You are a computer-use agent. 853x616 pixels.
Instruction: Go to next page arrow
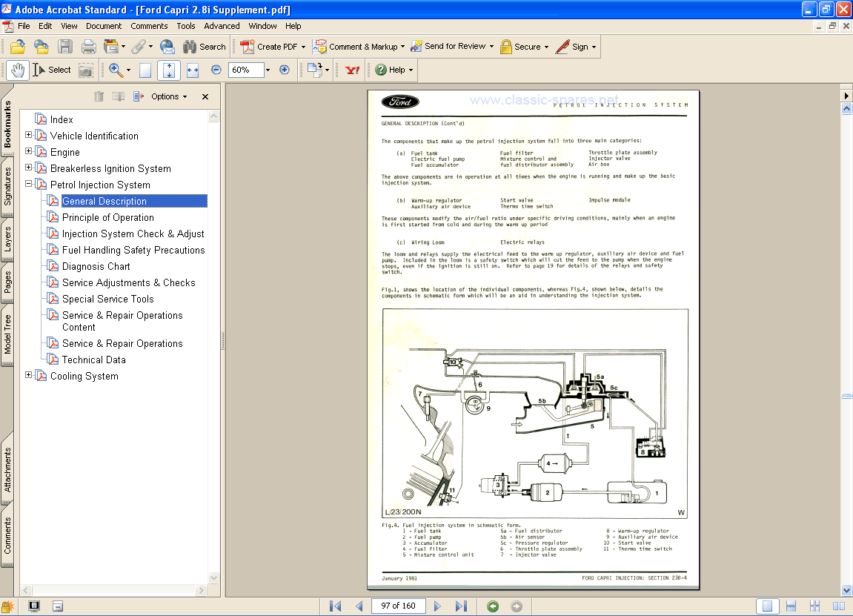point(437,606)
